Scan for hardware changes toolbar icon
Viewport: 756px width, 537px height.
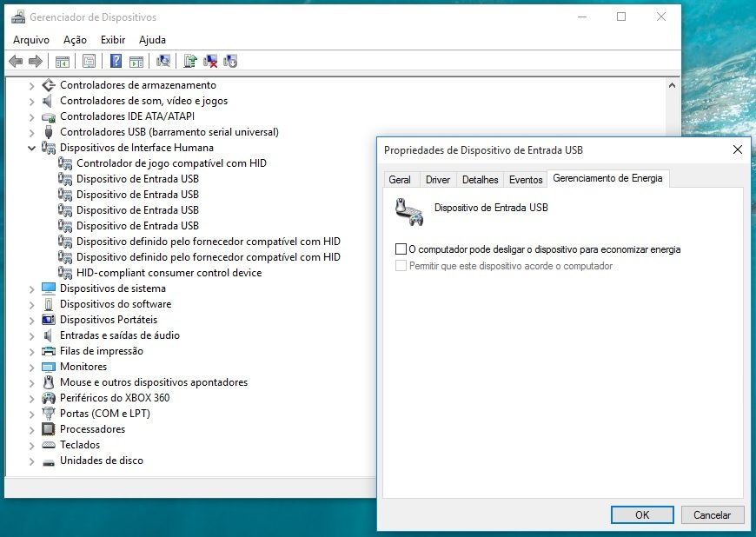click(163, 61)
